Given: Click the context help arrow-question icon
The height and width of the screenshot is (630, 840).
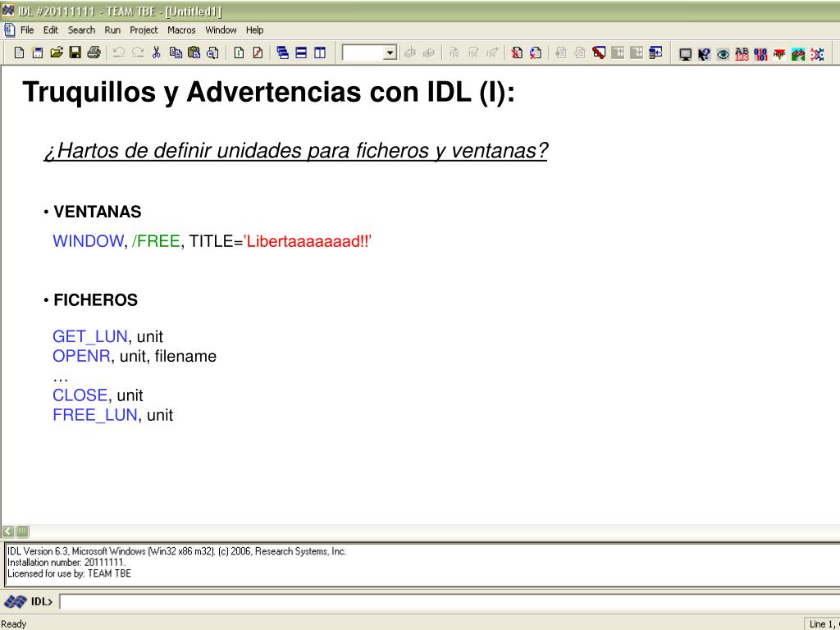Looking at the screenshot, I should click(704, 54).
